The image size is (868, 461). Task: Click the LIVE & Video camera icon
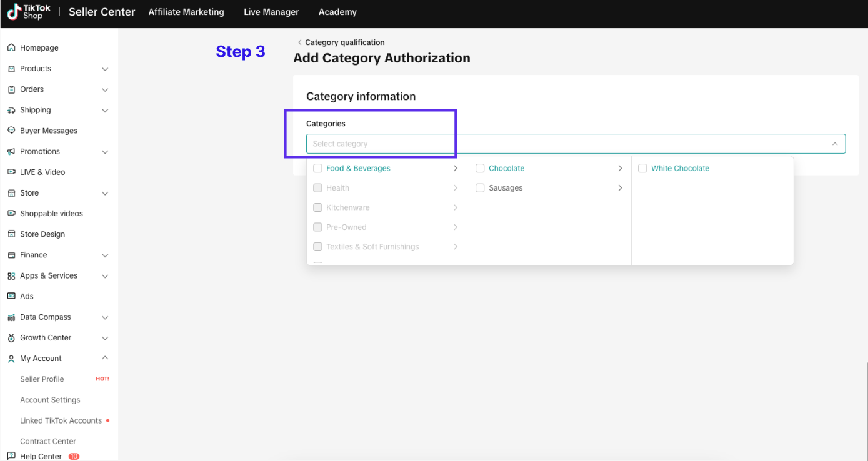[11, 172]
